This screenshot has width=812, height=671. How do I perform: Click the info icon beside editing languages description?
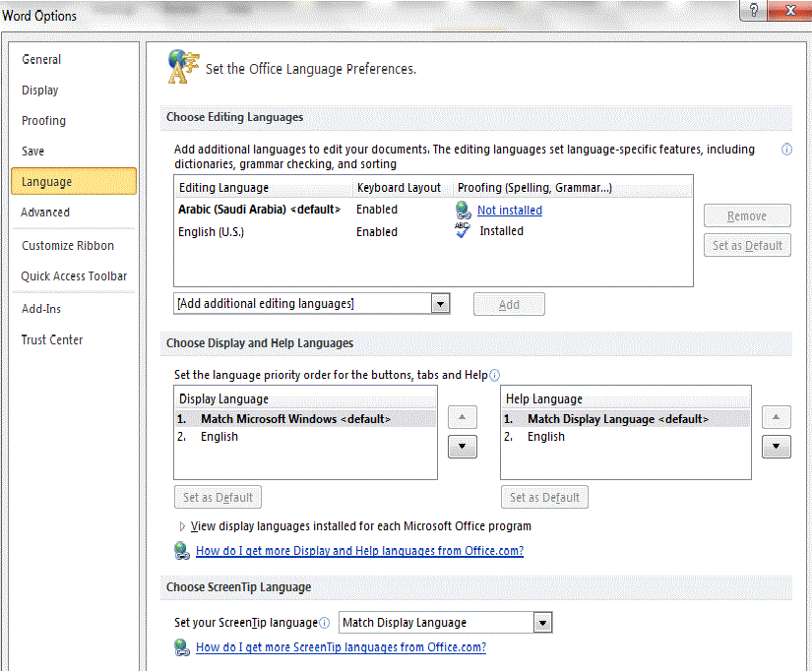click(x=786, y=150)
